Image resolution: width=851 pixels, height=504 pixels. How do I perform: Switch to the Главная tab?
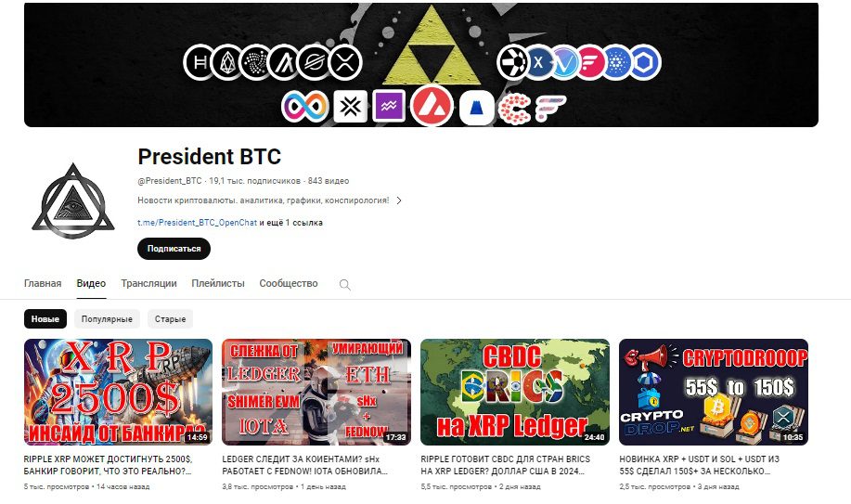43,283
